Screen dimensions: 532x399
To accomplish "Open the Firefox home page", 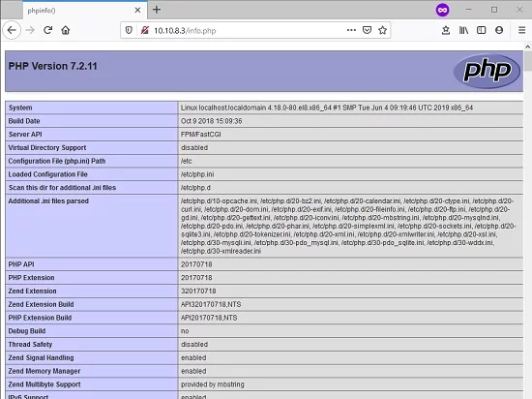I will click(x=66, y=30).
